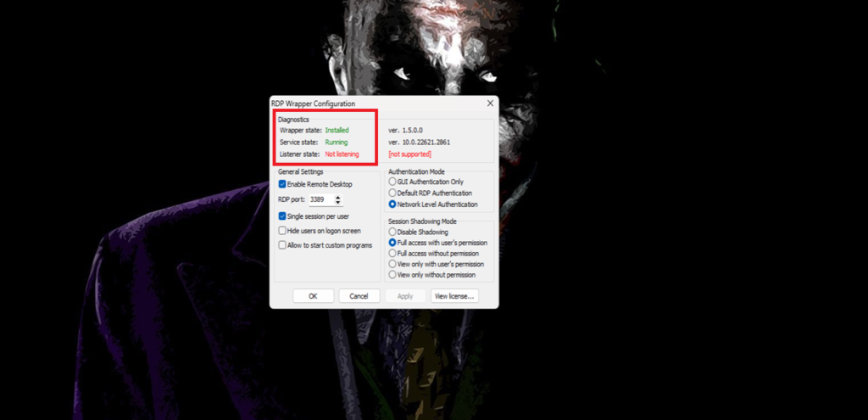Click the red not supported status text
This screenshot has width=868, height=420.
pyautogui.click(x=409, y=154)
